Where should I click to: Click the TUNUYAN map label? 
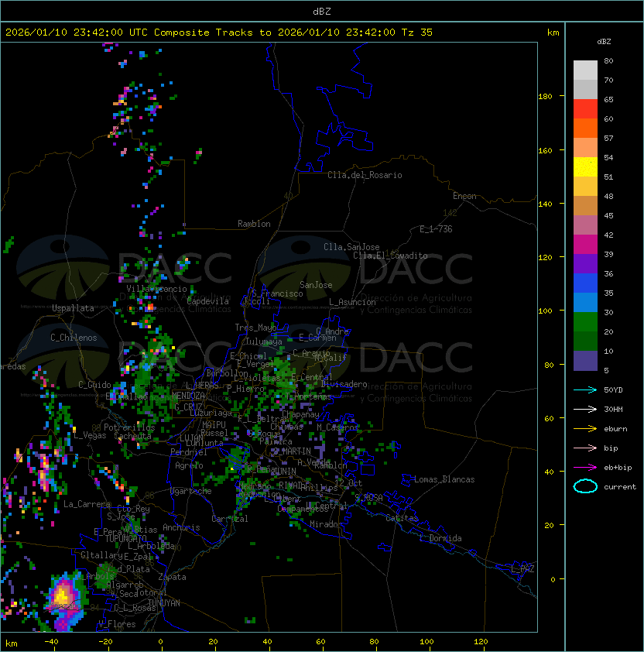164,603
